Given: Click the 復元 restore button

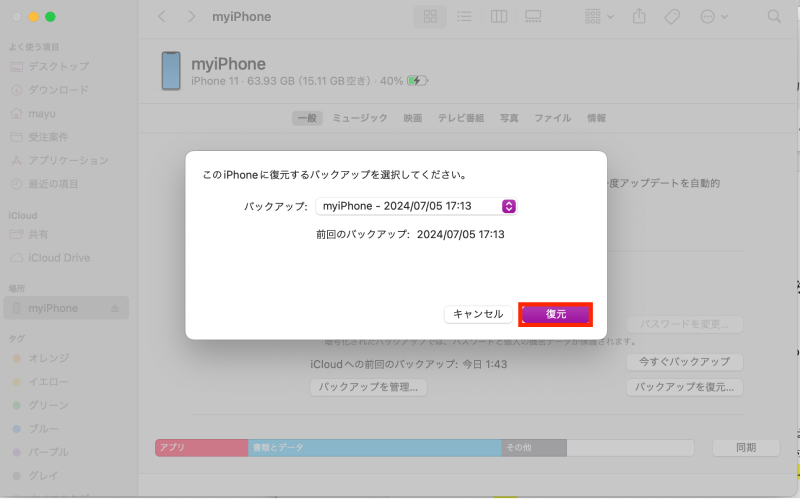Looking at the screenshot, I should (556, 314).
